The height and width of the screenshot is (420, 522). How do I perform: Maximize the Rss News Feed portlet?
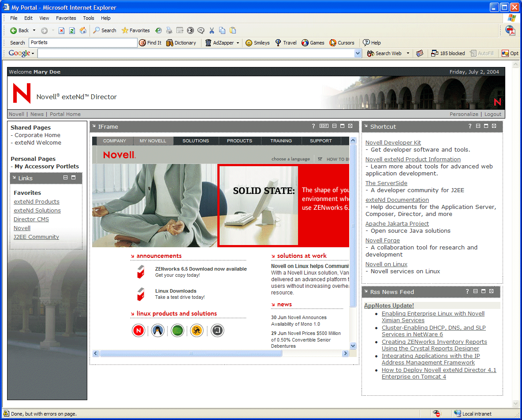483,291
